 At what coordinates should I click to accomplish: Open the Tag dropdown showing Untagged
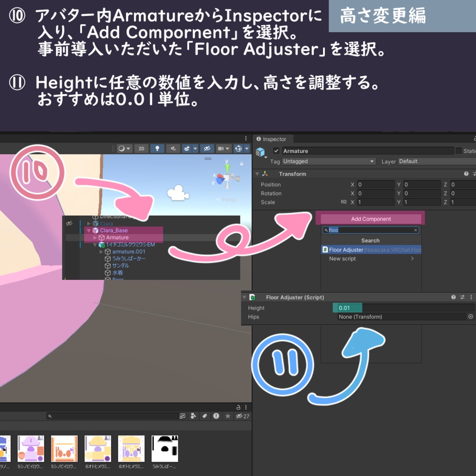coord(328,161)
